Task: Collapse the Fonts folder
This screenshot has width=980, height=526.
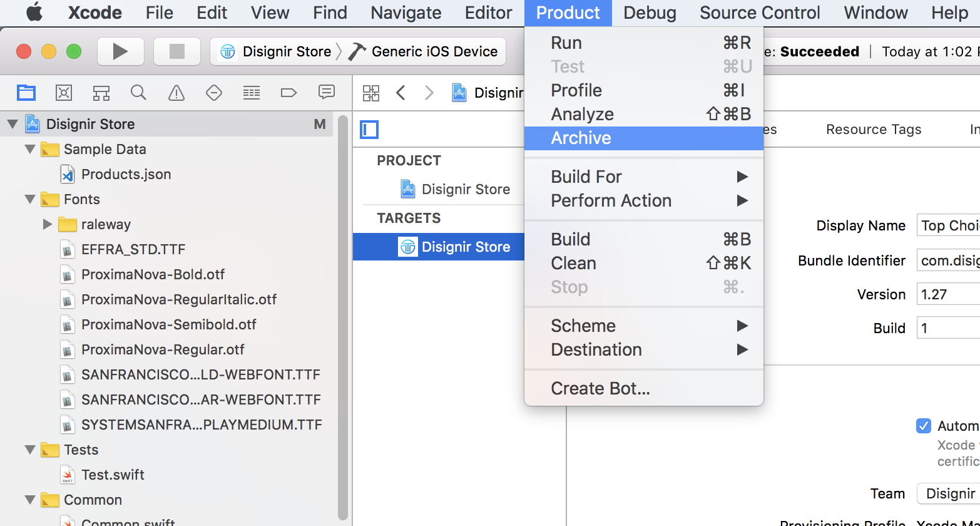Action: tap(29, 199)
